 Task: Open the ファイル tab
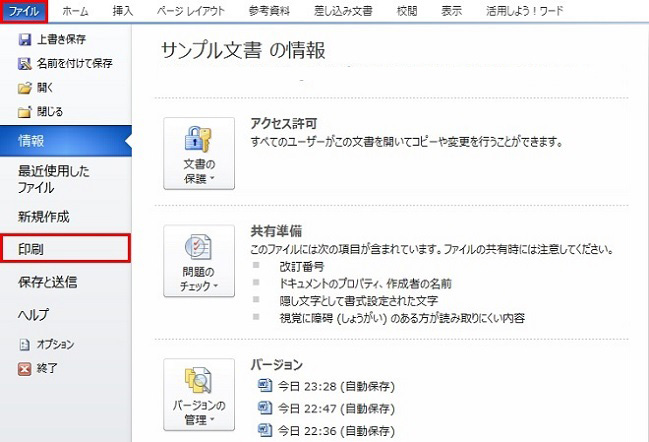point(24,11)
